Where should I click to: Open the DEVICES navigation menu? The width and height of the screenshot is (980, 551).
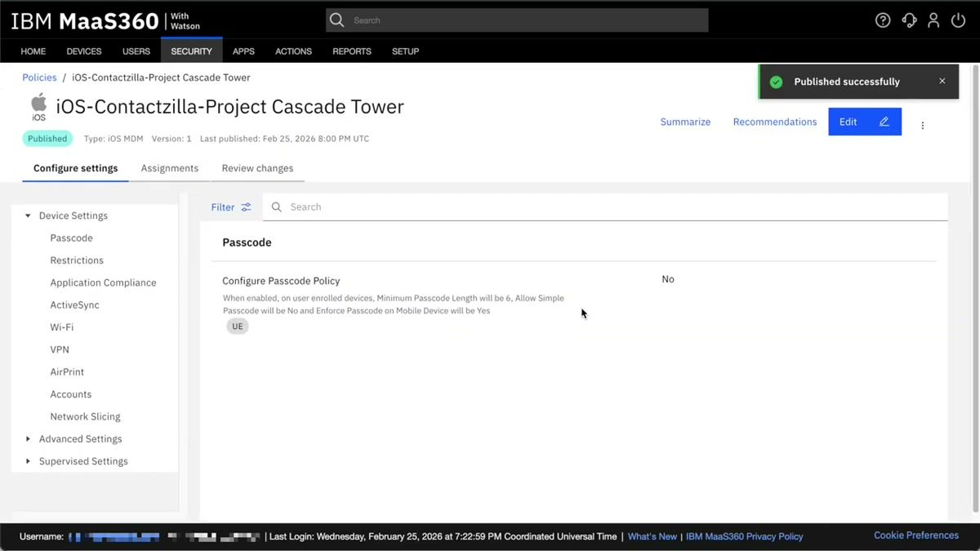click(x=83, y=51)
